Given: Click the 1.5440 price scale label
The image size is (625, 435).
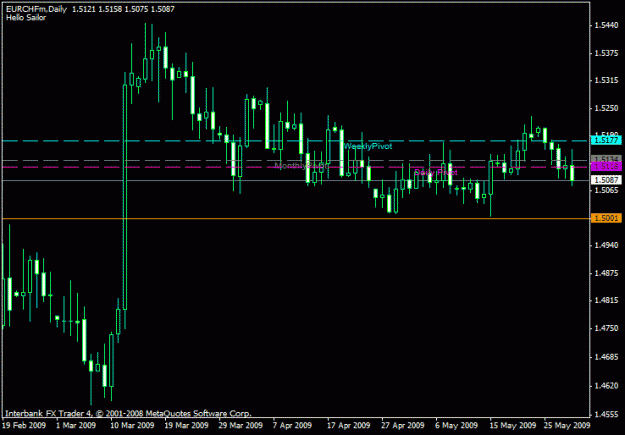Looking at the screenshot, I should coord(606,26).
